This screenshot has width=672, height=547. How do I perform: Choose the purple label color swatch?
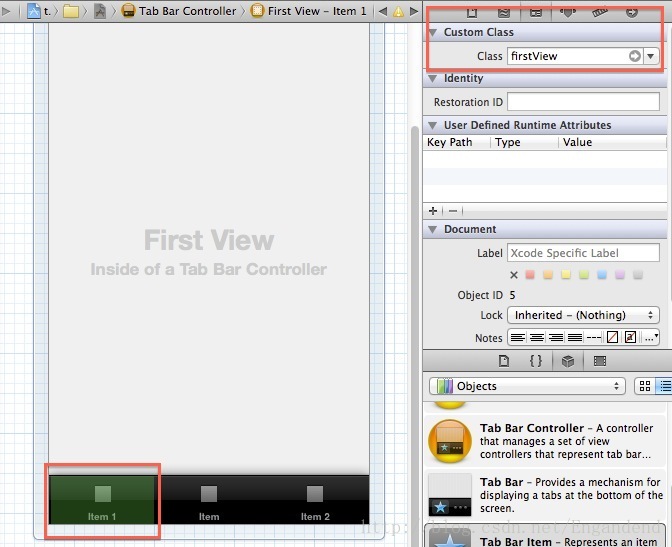click(x=620, y=274)
